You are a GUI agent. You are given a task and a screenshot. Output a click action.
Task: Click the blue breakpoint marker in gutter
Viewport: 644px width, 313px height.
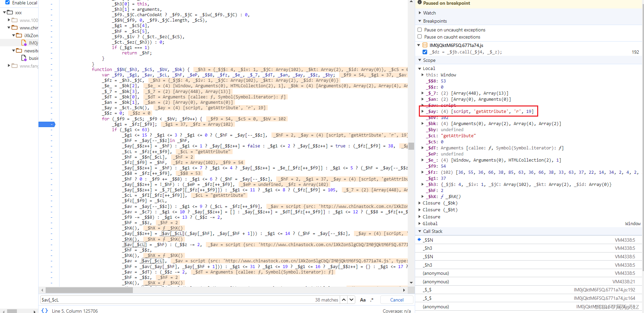[47, 124]
